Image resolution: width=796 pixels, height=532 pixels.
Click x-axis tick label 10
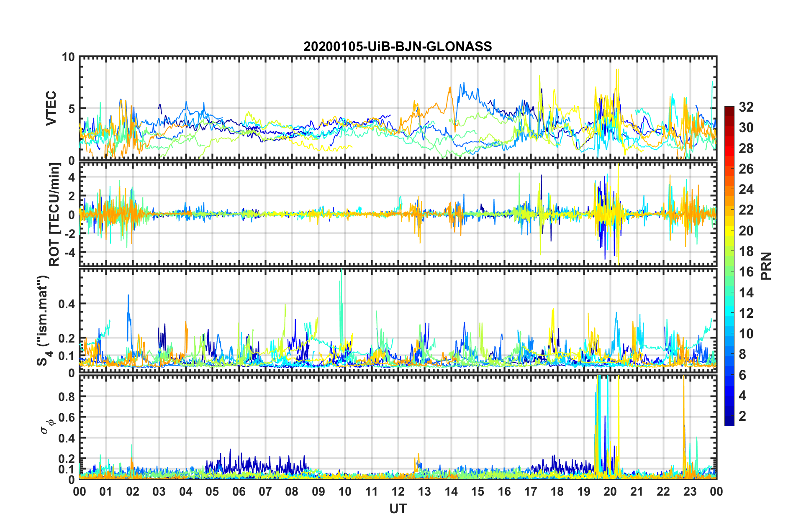tap(345, 491)
